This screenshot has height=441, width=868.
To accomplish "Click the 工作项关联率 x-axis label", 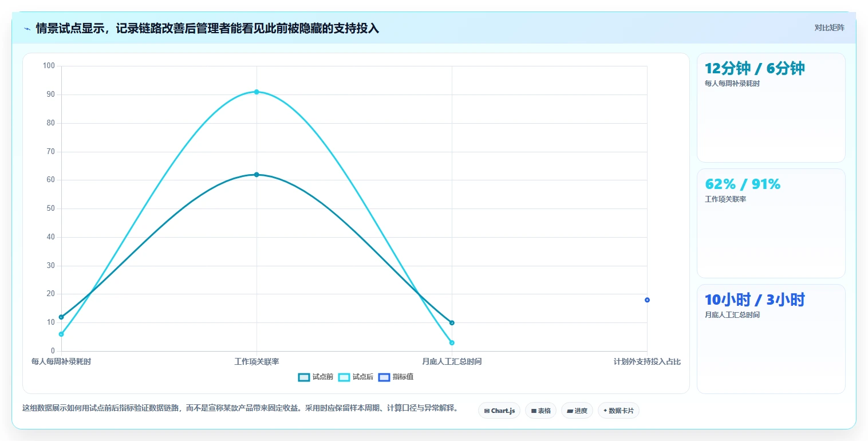I will point(257,362).
